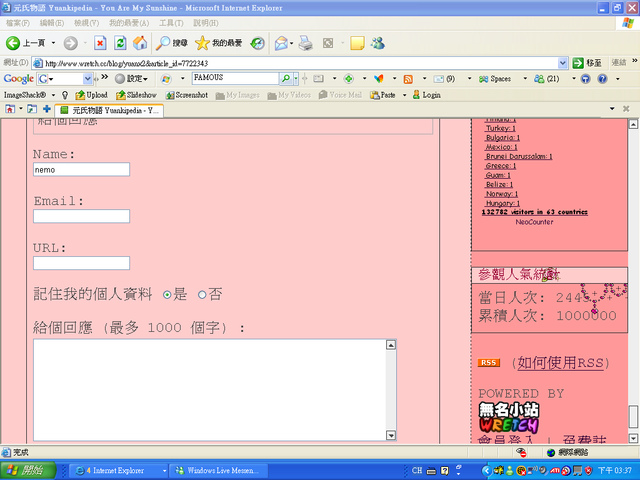Open the 說明(H) menu

coord(206,23)
